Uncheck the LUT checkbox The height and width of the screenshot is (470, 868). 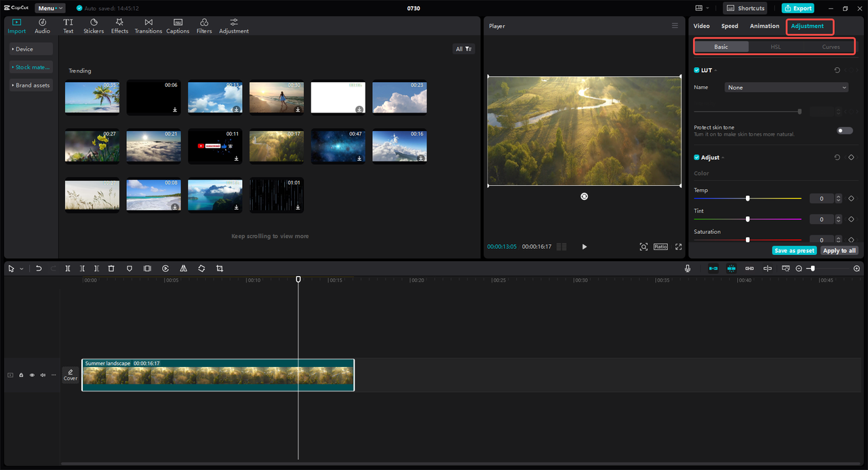click(x=696, y=70)
